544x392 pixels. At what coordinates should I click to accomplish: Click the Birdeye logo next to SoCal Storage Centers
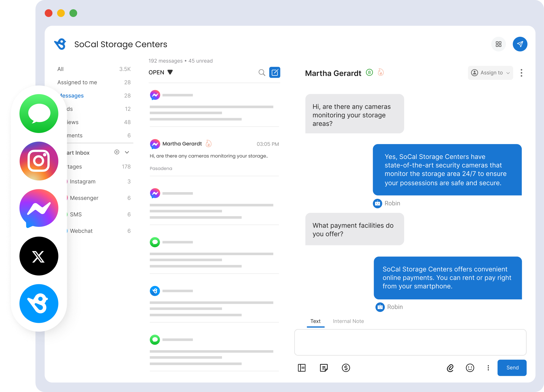[60, 44]
